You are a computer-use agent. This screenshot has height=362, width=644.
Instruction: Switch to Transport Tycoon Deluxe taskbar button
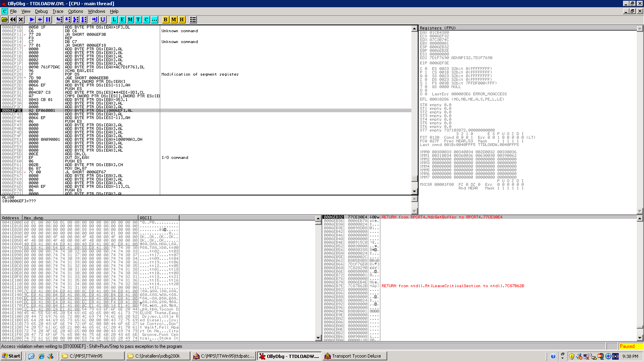354,356
